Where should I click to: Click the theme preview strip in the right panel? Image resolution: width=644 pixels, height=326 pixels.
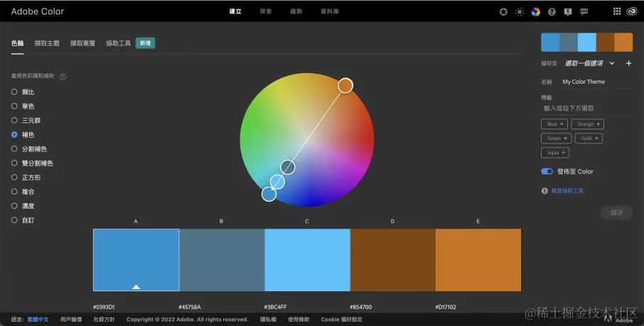(586, 43)
